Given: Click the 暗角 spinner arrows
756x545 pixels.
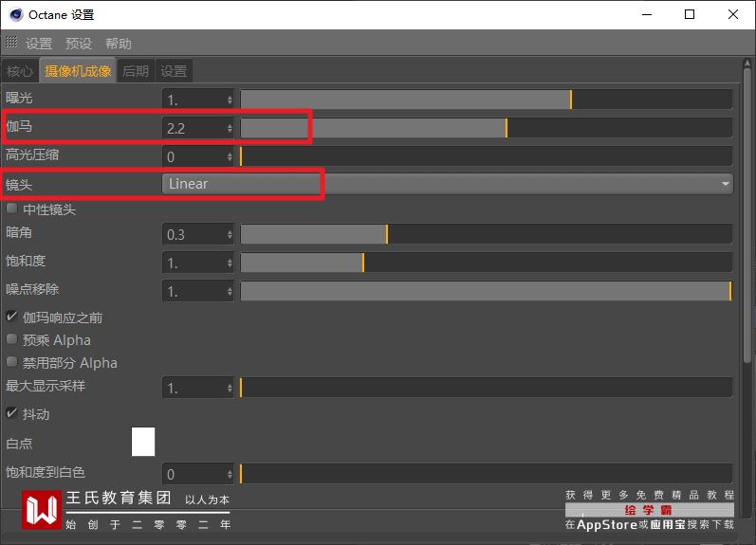Looking at the screenshot, I should click(230, 235).
